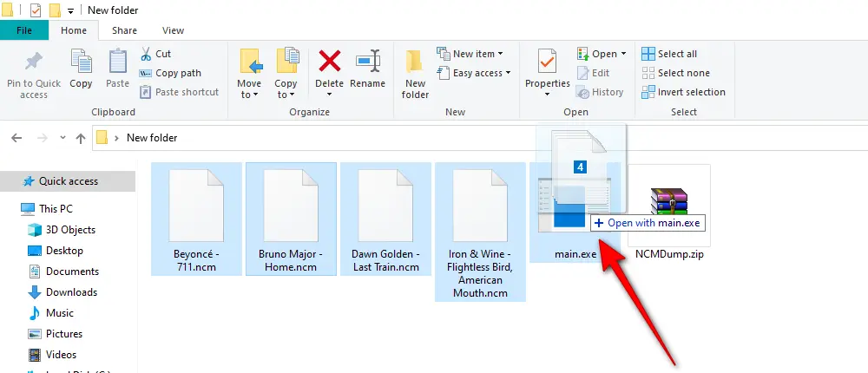The width and height of the screenshot is (868, 373).
Task: Click New folder in address bar
Action: 152,138
